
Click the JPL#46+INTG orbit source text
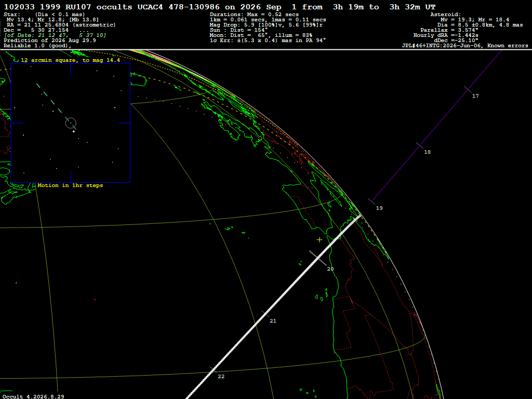click(465, 46)
